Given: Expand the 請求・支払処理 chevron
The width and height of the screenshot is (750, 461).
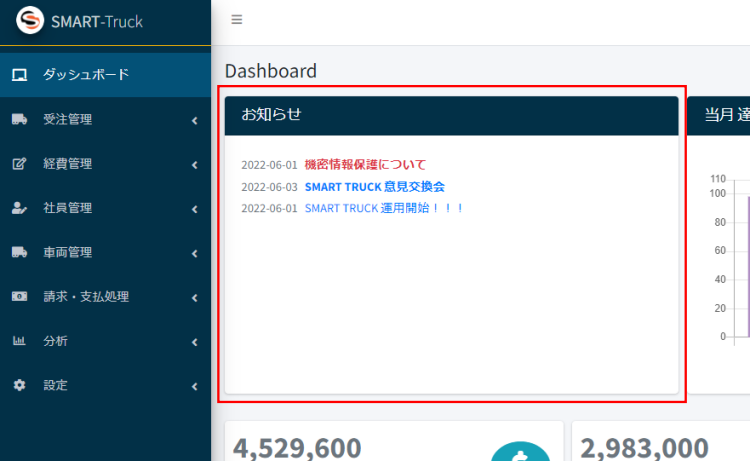Looking at the screenshot, I should pos(194,297).
